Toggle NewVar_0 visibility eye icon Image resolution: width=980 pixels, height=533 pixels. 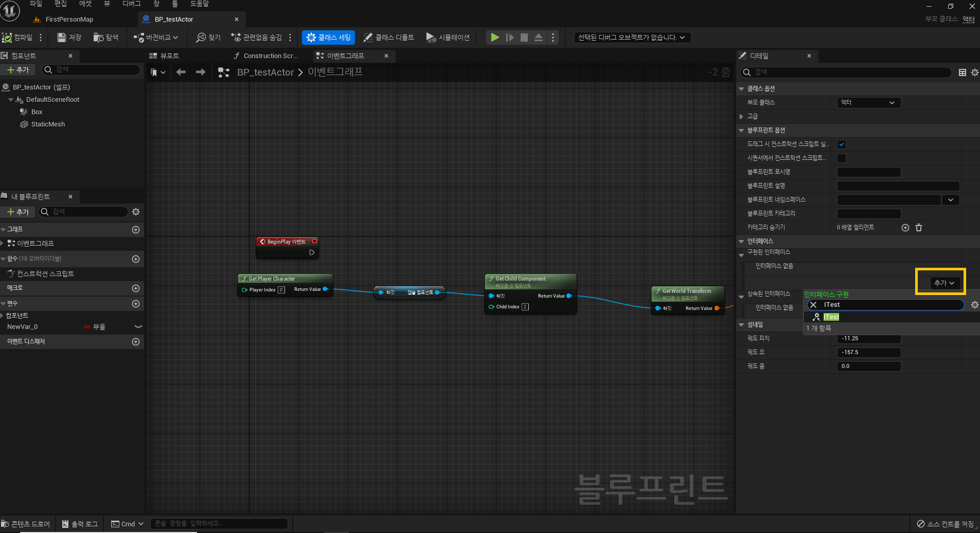click(x=138, y=327)
